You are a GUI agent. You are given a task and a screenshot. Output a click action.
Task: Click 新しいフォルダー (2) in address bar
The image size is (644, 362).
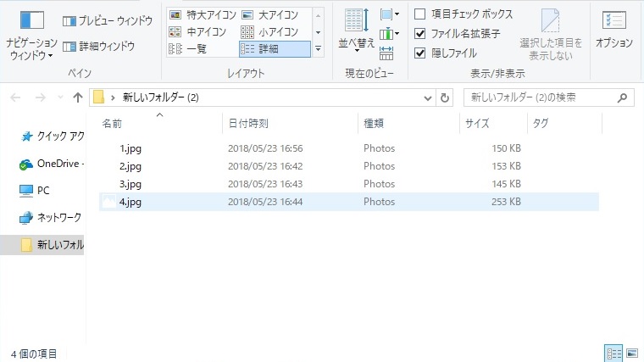click(161, 97)
